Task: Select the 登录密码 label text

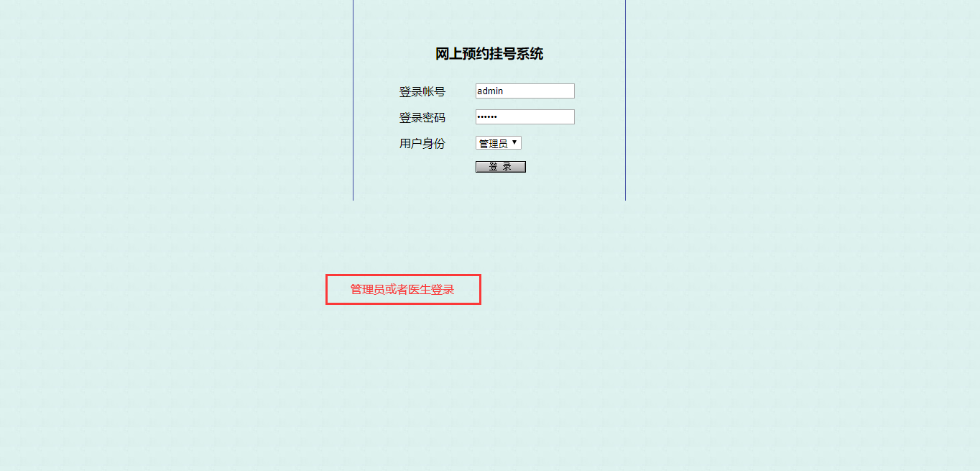Action: coord(422,118)
